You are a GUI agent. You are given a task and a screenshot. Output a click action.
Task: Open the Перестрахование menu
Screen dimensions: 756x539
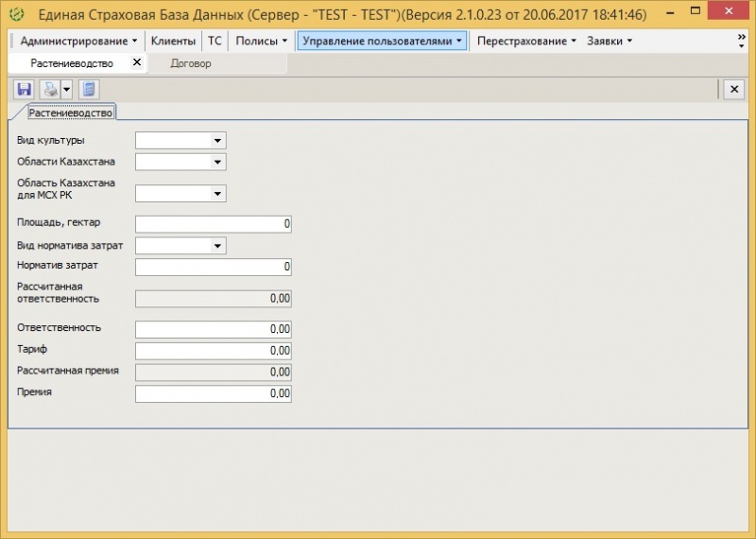pos(526,42)
